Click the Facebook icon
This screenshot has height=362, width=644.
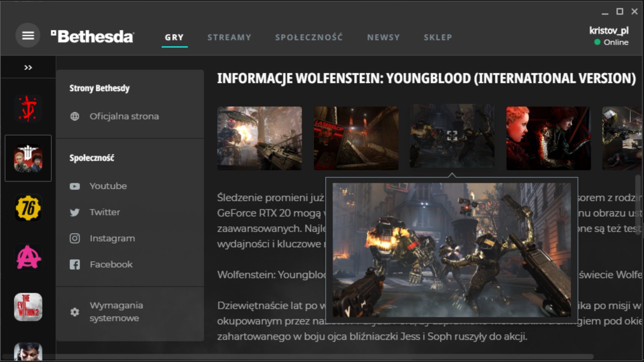pos(75,264)
